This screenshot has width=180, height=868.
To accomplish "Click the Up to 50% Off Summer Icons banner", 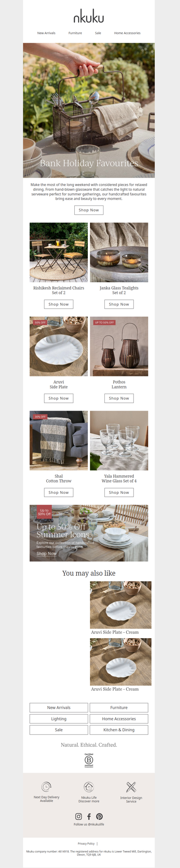I will click(x=89, y=533).
